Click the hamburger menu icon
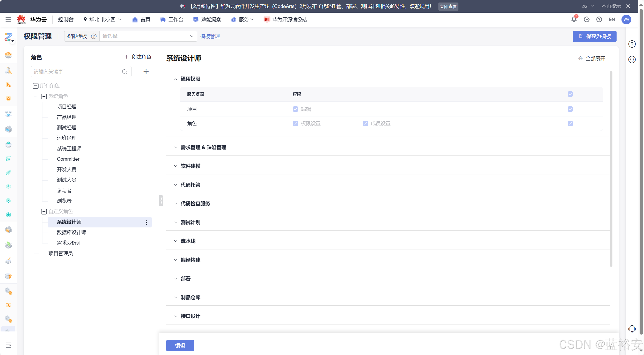The image size is (644, 355). 8,19
